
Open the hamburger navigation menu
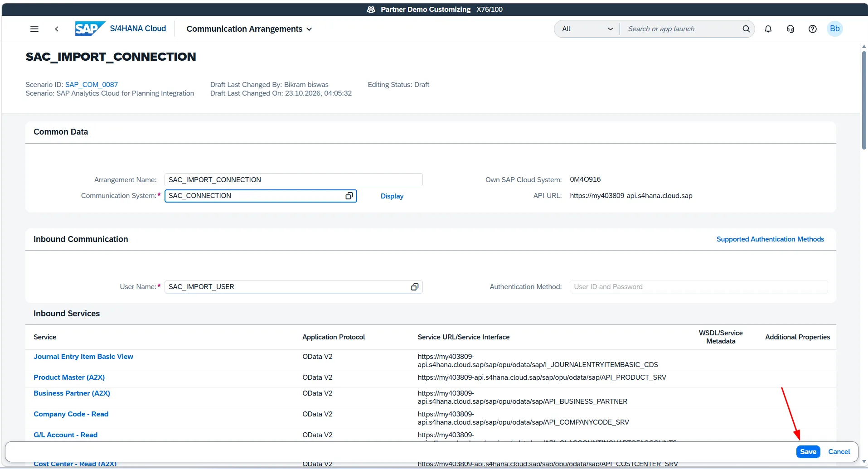click(x=34, y=29)
